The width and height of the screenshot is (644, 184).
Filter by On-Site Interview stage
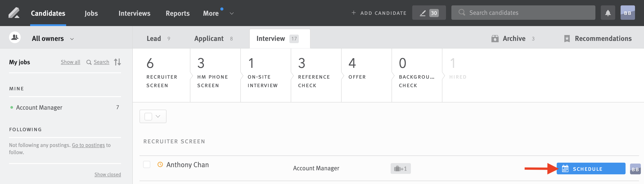tap(266, 75)
